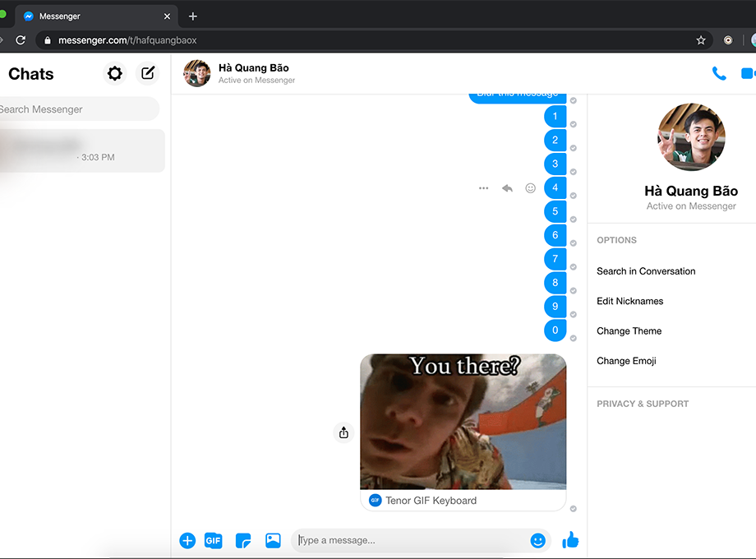Click message bubble 2
Viewport: 756px width, 559px height.
555,140
